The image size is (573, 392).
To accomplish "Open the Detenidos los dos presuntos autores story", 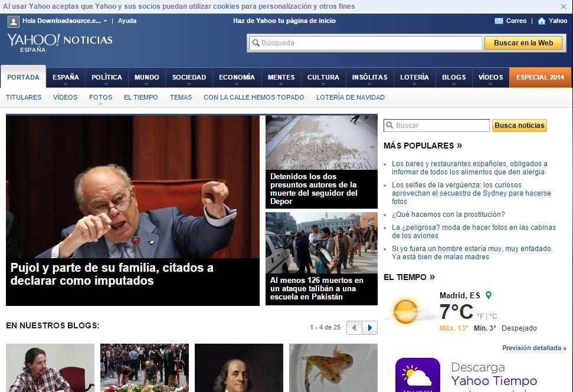I will pyautogui.click(x=313, y=189).
